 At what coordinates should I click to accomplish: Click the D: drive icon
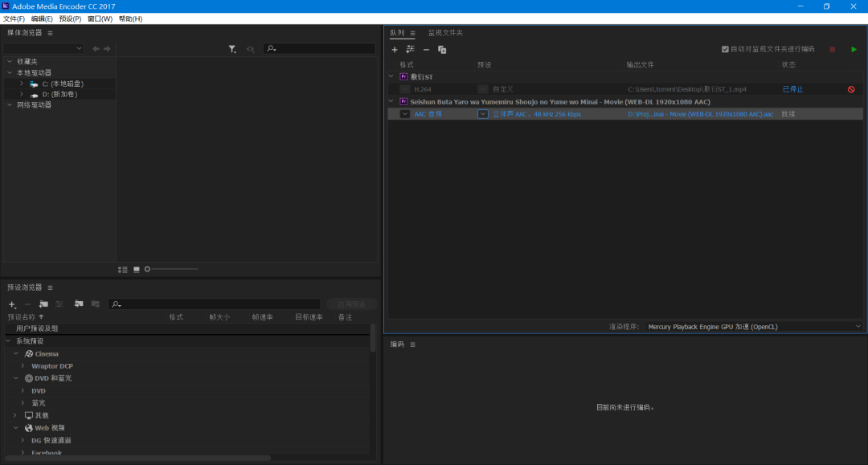(34, 95)
